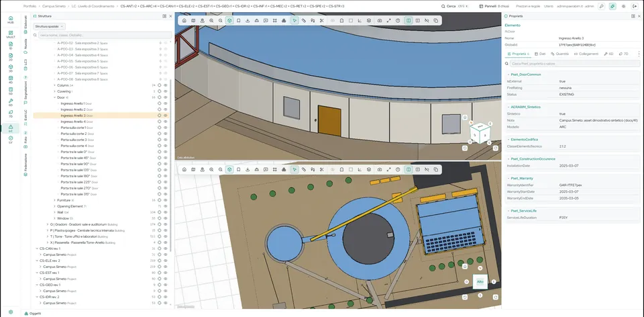Screen dimensions: 644x317
Task: Toggle visibility eye for Column row
Action: (166, 85)
